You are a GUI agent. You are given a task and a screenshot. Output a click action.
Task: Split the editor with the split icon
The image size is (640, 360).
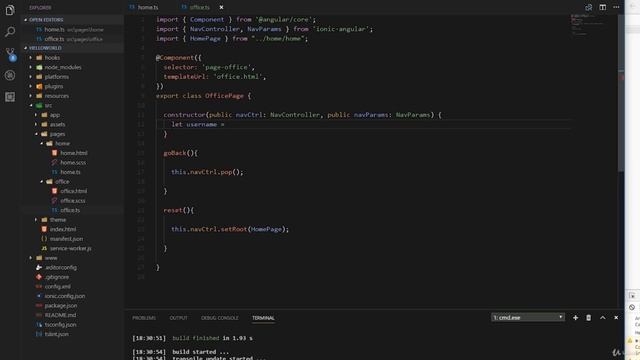pyautogui.click(x=602, y=7)
